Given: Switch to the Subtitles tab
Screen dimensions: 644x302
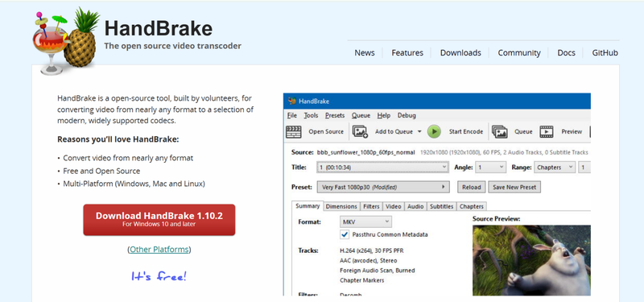Looking at the screenshot, I should (x=441, y=206).
